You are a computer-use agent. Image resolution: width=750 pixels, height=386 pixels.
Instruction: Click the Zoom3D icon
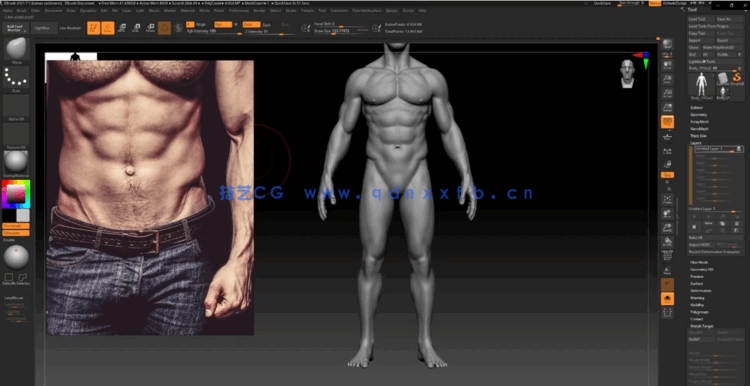click(667, 228)
